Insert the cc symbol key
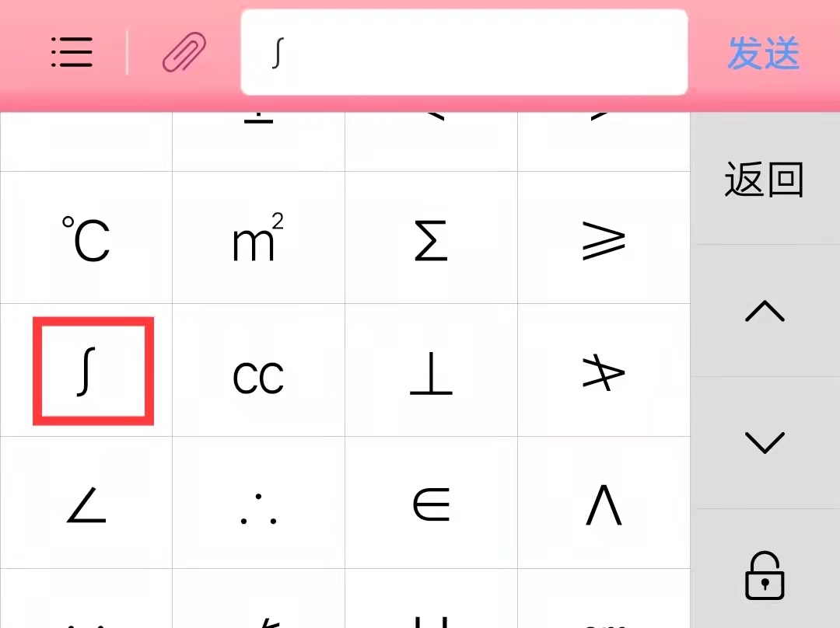Image resolution: width=840 pixels, height=628 pixels. [x=259, y=371]
